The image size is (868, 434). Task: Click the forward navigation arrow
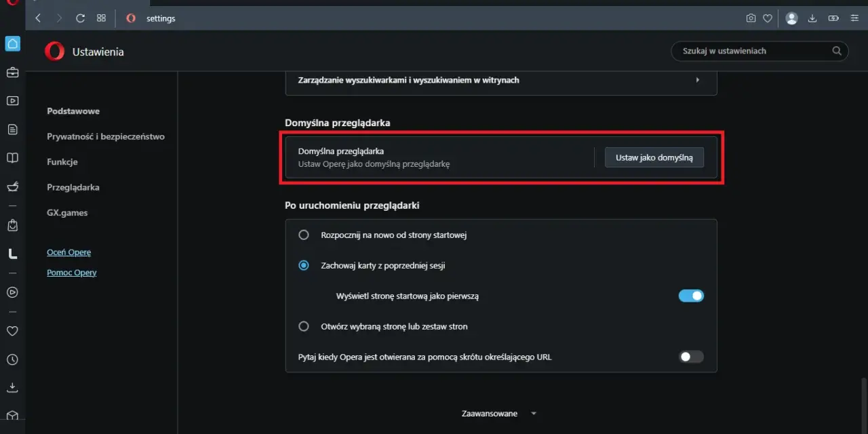tap(59, 18)
